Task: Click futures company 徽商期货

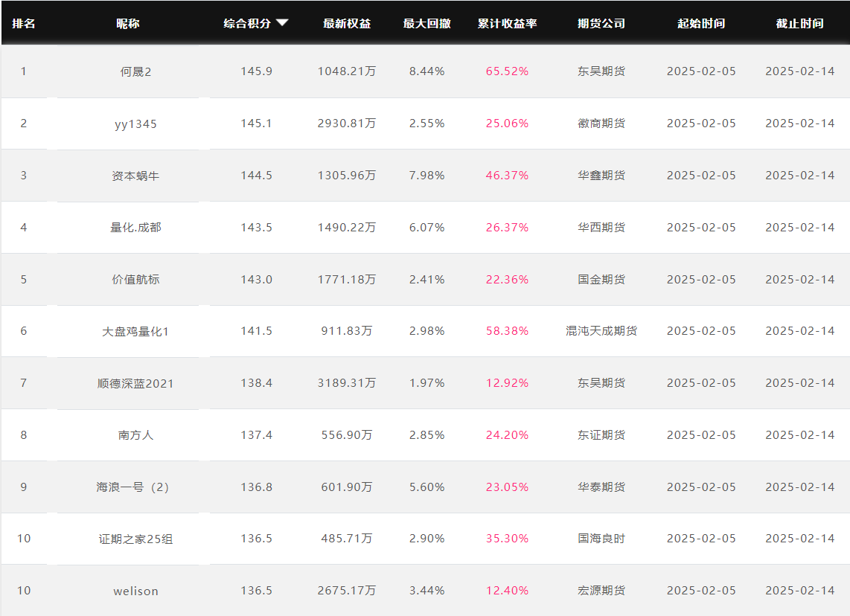Action: (601, 123)
